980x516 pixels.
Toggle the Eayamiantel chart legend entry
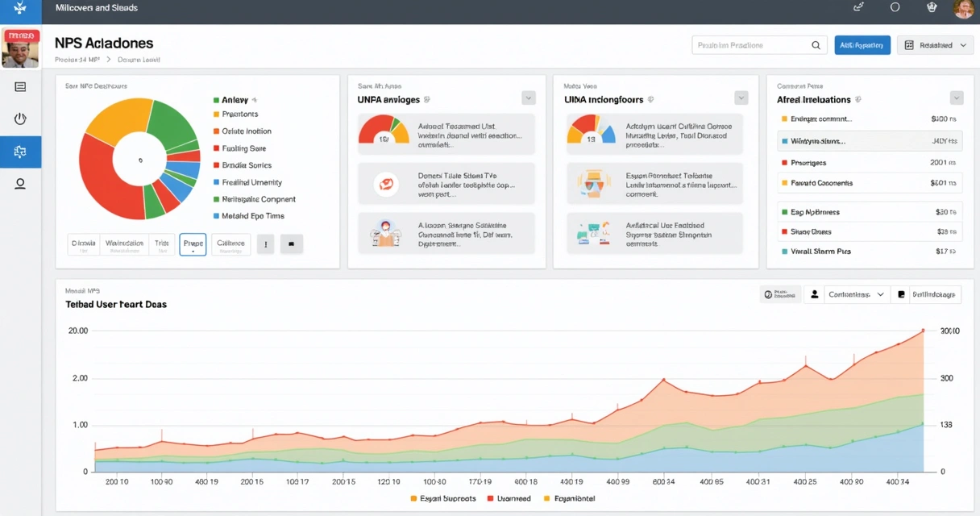[x=569, y=499]
